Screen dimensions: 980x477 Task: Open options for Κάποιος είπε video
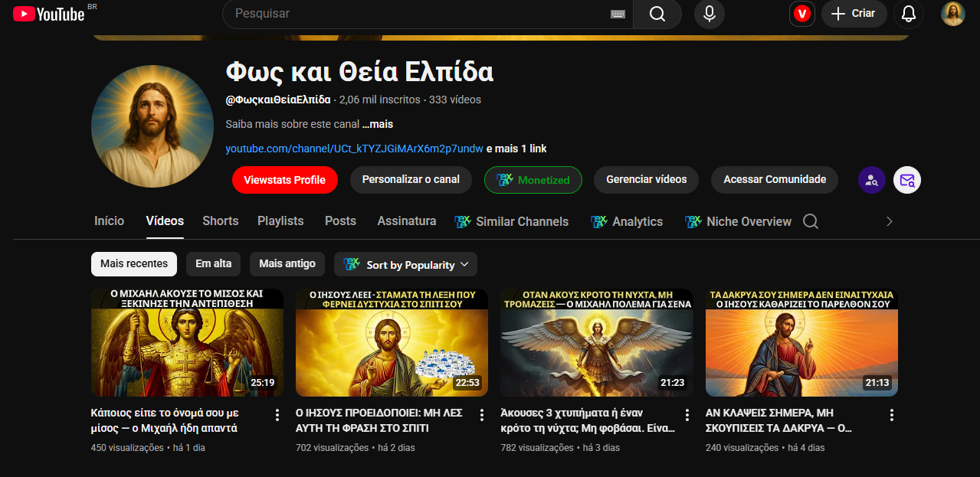point(277,415)
